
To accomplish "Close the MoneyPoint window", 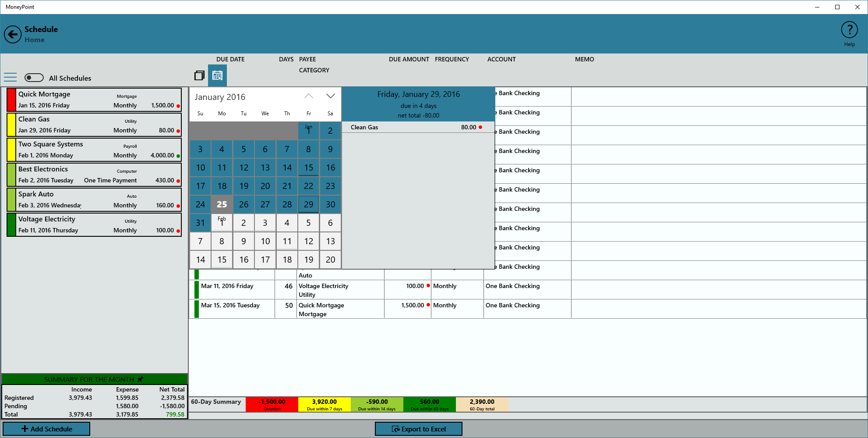I will pyautogui.click(x=857, y=7).
